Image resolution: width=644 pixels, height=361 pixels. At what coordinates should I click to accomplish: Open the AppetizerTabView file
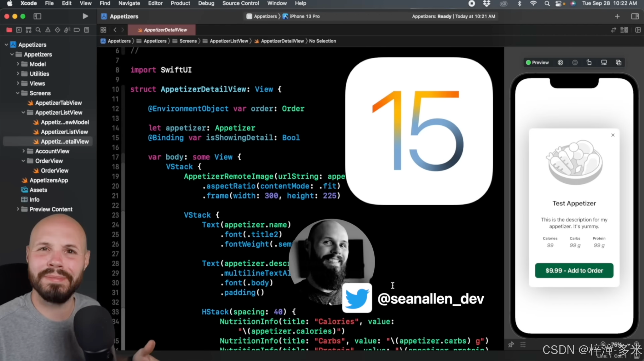[x=58, y=103]
